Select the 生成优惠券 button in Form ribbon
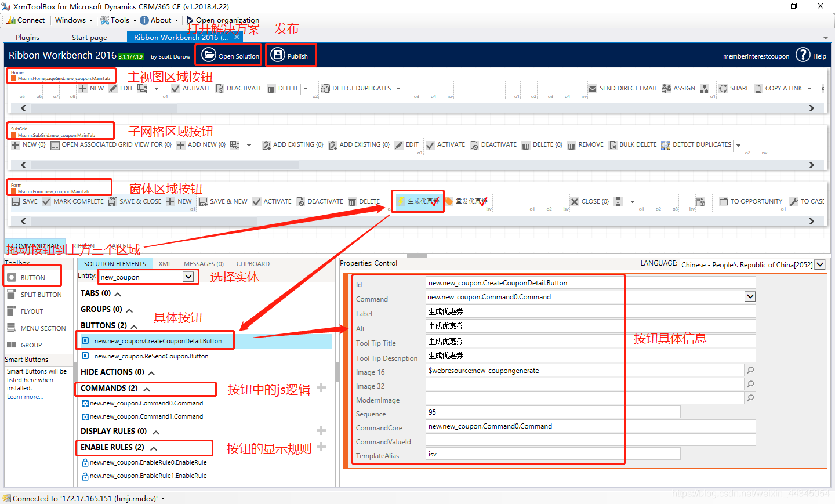 [418, 202]
